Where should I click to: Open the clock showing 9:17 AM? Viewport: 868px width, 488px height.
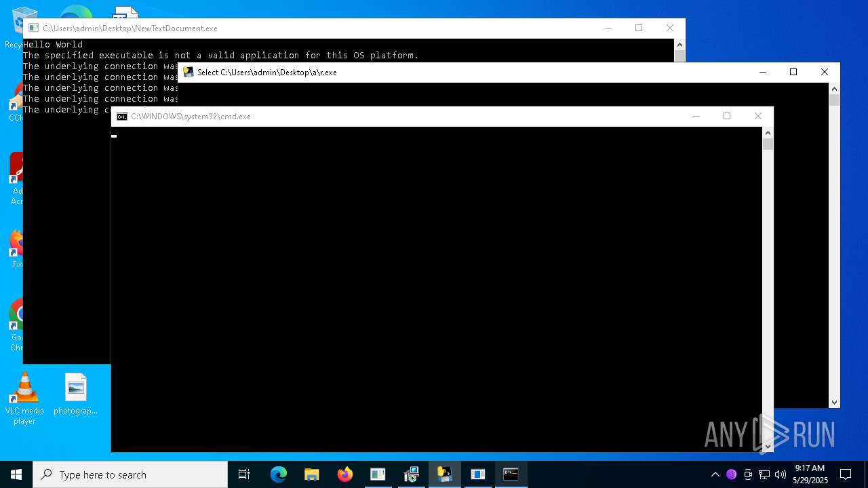pos(810,474)
